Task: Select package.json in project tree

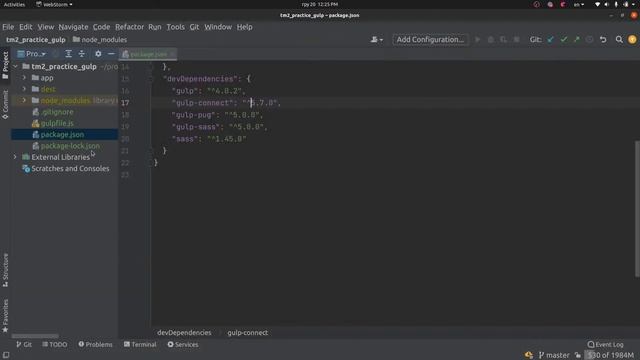Action: point(62,134)
